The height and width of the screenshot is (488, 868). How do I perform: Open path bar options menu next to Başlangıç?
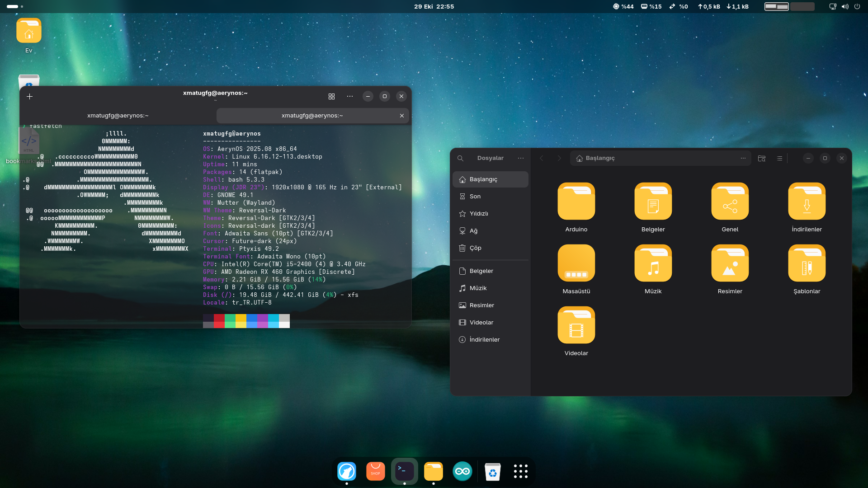pos(743,158)
